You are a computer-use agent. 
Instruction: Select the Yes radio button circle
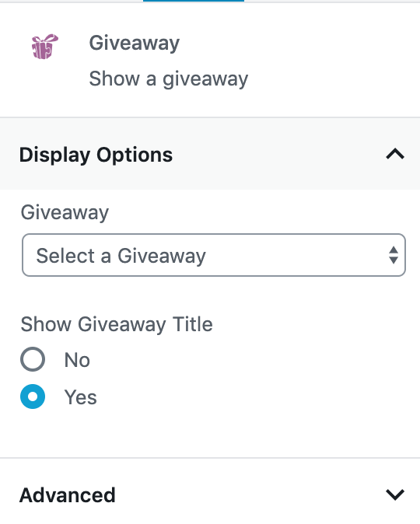(33, 396)
